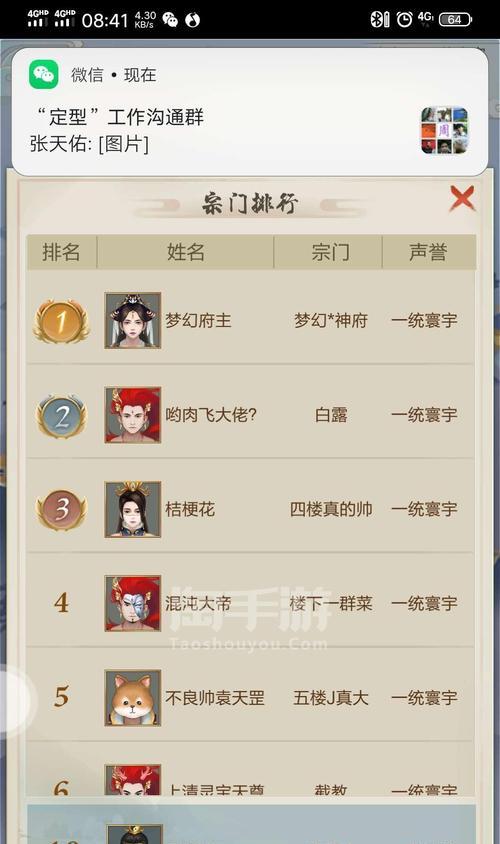View 混沌大帝 masked avatar
Image resolution: width=500 pixels, height=844 pixels.
coord(133,603)
